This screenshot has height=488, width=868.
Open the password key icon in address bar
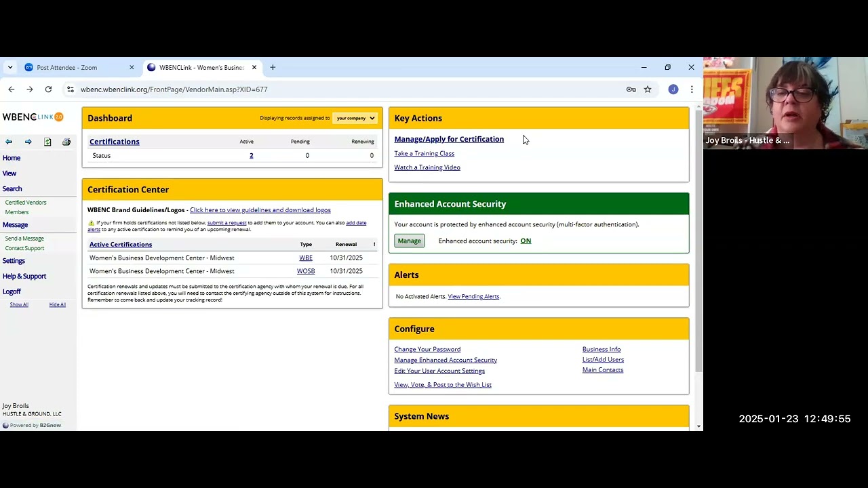pos(631,89)
